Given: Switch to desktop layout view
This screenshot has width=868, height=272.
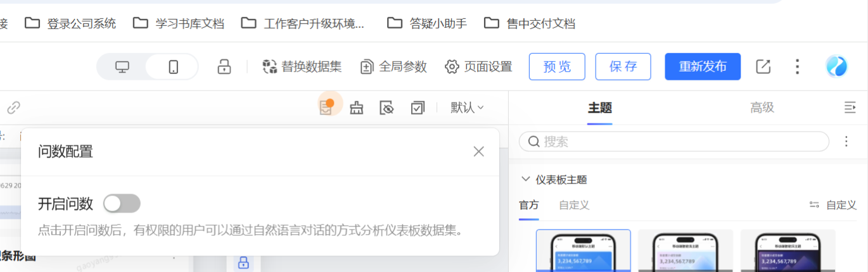Looking at the screenshot, I should coord(122,66).
